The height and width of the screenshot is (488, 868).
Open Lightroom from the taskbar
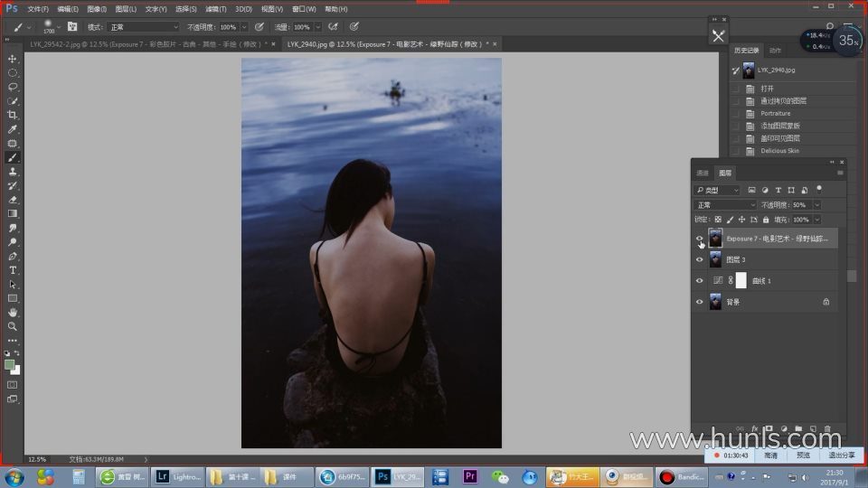178,476
